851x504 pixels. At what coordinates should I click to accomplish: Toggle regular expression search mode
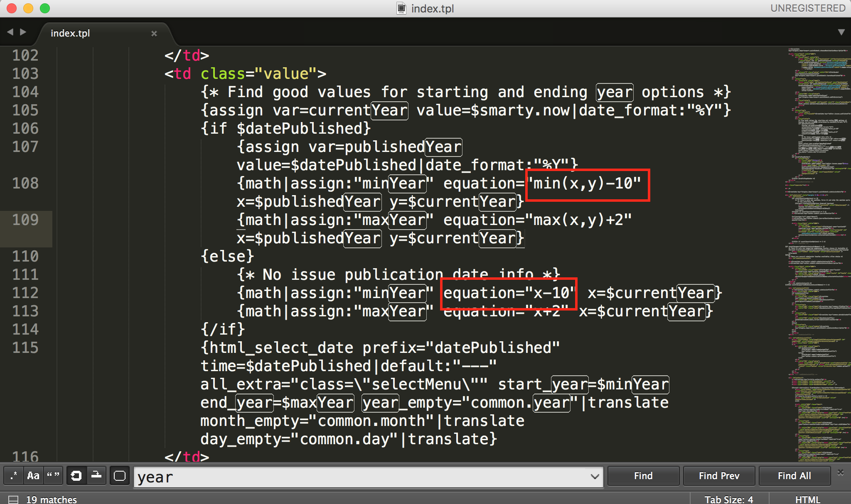14,475
